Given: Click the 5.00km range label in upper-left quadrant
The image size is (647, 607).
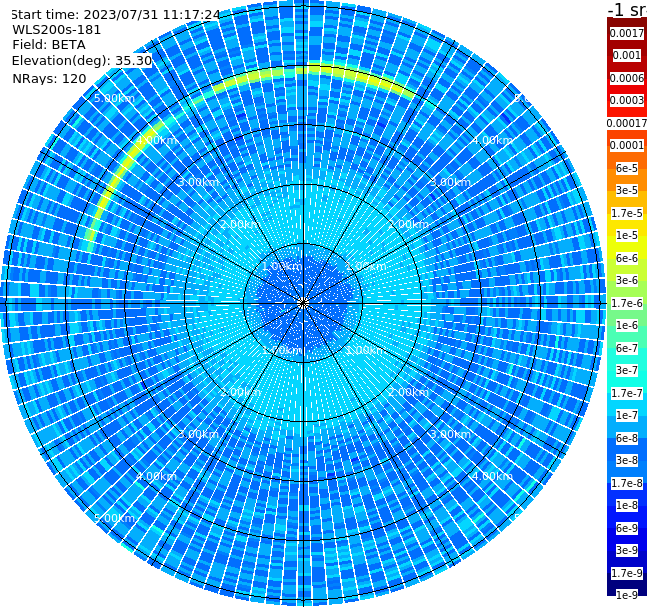Looking at the screenshot, I should coord(114,98).
